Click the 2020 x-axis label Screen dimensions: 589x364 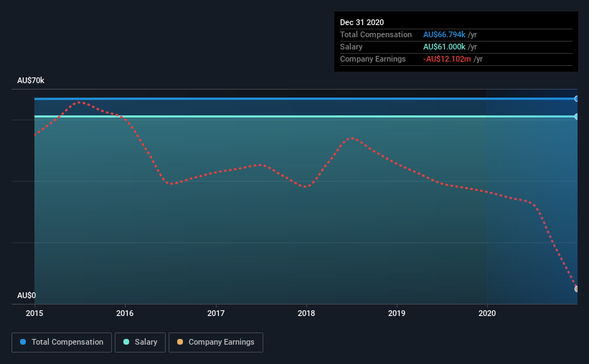pos(487,313)
